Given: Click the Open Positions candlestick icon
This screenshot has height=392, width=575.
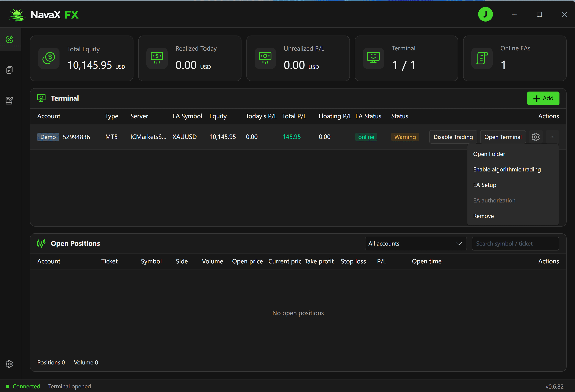Looking at the screenshot, I should coord(41,243).
